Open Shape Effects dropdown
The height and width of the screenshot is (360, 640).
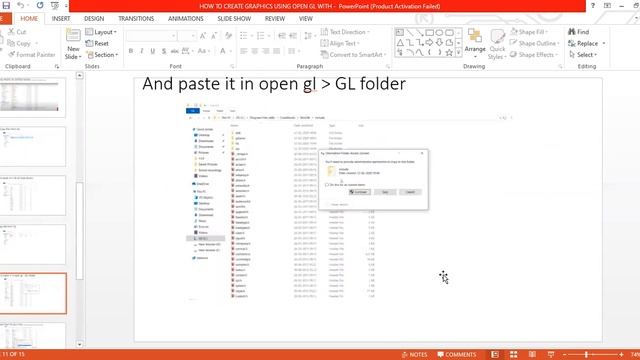(534, 55)
